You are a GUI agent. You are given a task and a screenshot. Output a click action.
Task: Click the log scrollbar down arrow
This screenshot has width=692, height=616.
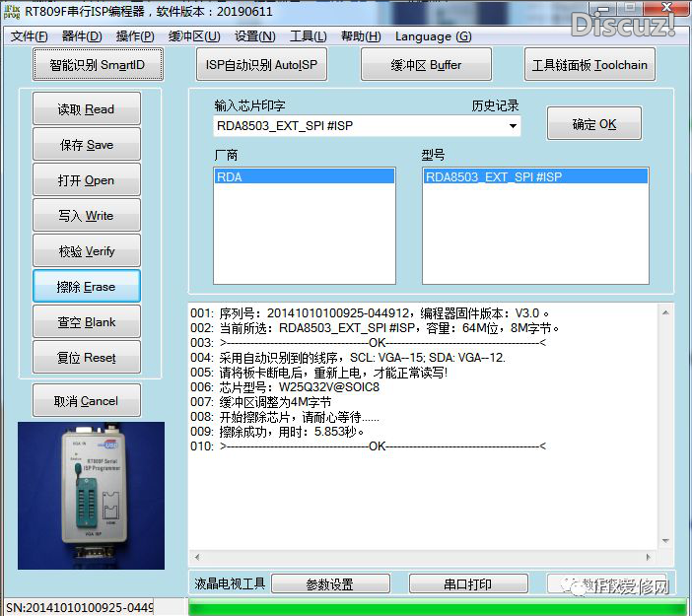[x=665, y=540]
